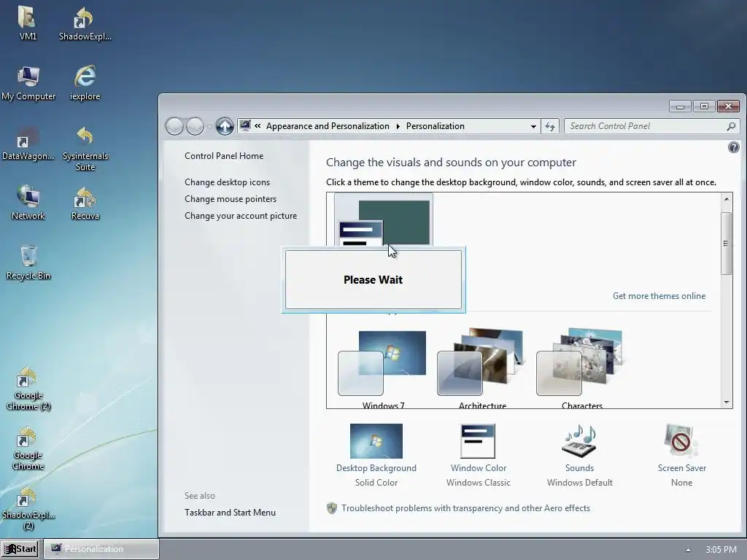Click control panel icon in address bar
The height and width of the screenshot is (560, 747).
pos(245,125)
